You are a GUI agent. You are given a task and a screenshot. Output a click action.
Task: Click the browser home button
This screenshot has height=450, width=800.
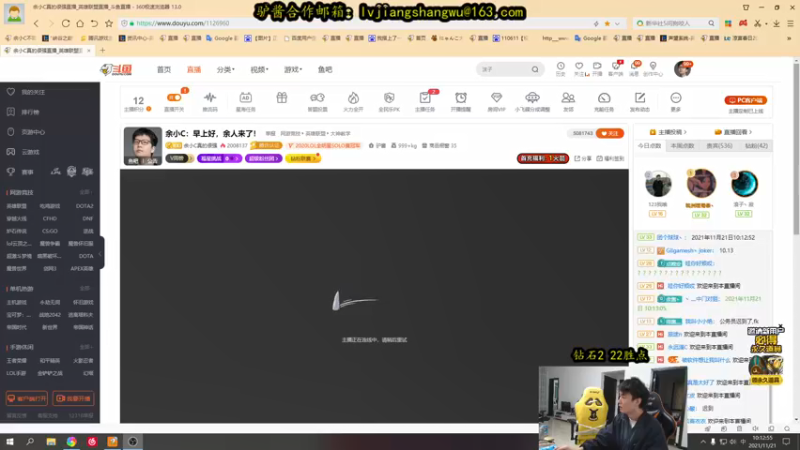click(80, 23)
